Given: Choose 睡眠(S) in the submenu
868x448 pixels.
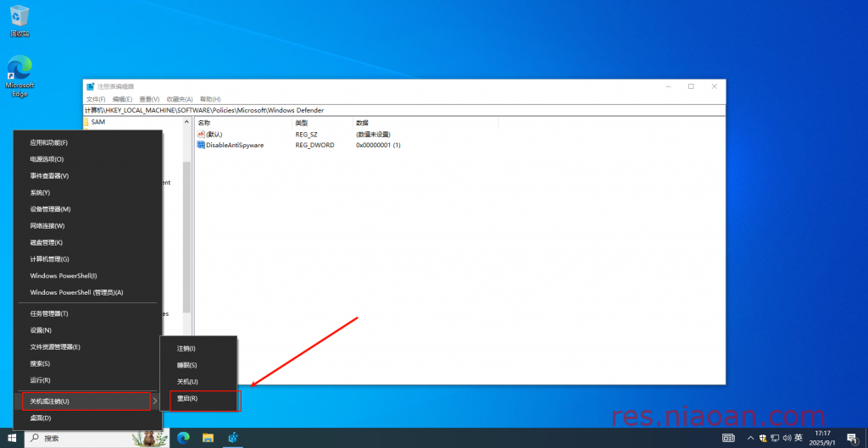Looking at the screenshot, I should pos(198,365).
